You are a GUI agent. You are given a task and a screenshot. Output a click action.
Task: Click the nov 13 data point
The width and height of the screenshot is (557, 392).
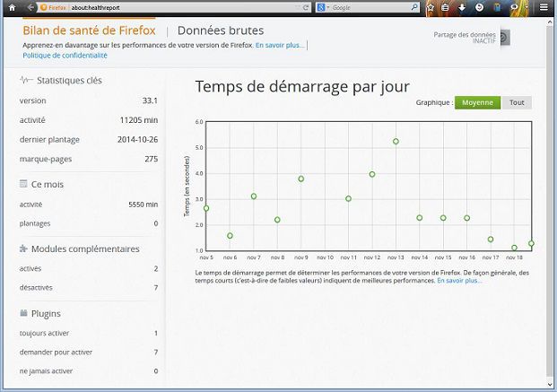[x=396, y=142]
